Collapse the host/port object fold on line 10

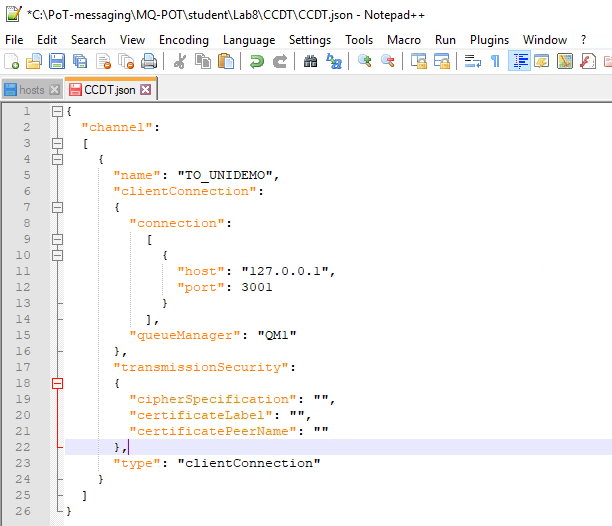click(x=57, y=256)
